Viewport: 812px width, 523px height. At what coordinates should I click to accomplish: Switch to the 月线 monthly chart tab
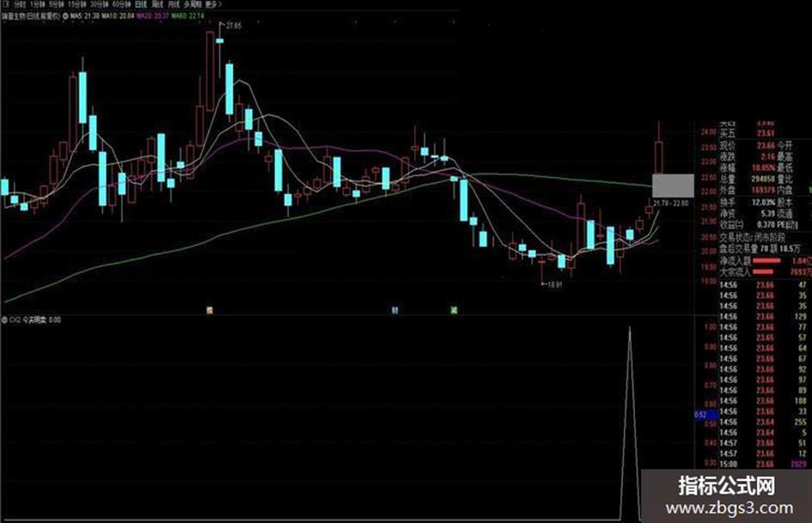(174, 4)
